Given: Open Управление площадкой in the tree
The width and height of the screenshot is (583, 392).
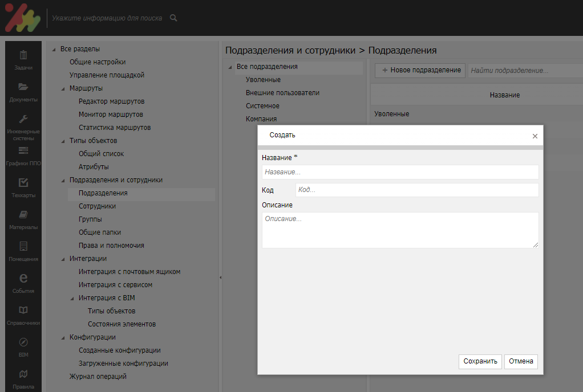Looking at the screenshot, I should [x=107, y=75].
